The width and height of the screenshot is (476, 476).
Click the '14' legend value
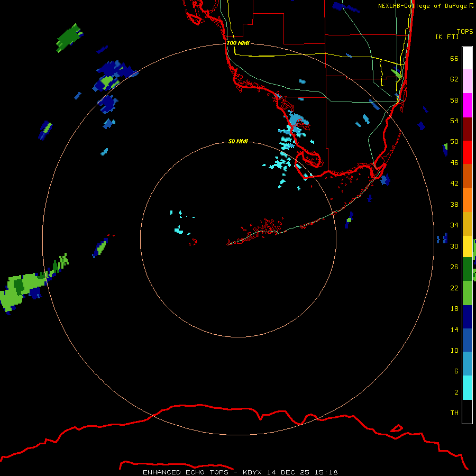tap(454, 329)
